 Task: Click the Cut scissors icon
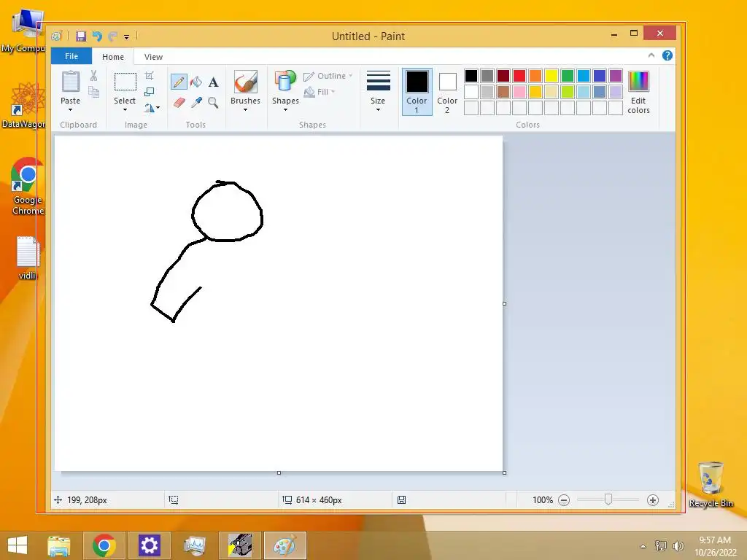[x=93, y=76]
